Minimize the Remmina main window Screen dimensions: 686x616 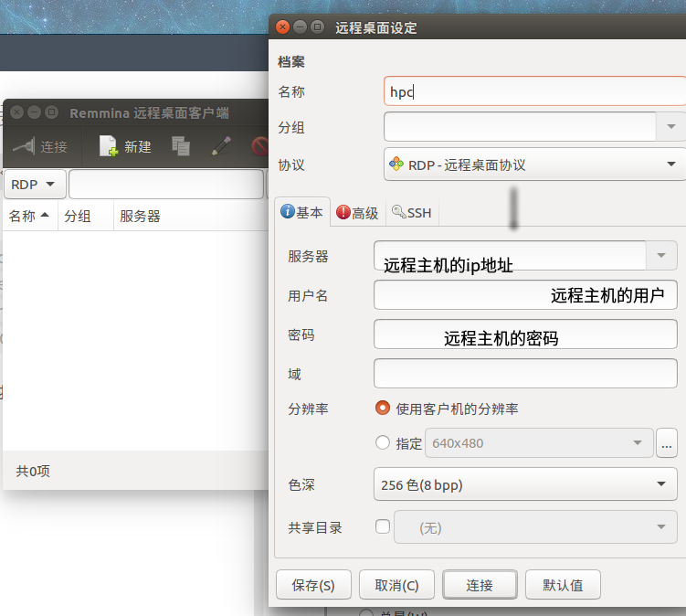pyautogui.click(x=35, y=112)
